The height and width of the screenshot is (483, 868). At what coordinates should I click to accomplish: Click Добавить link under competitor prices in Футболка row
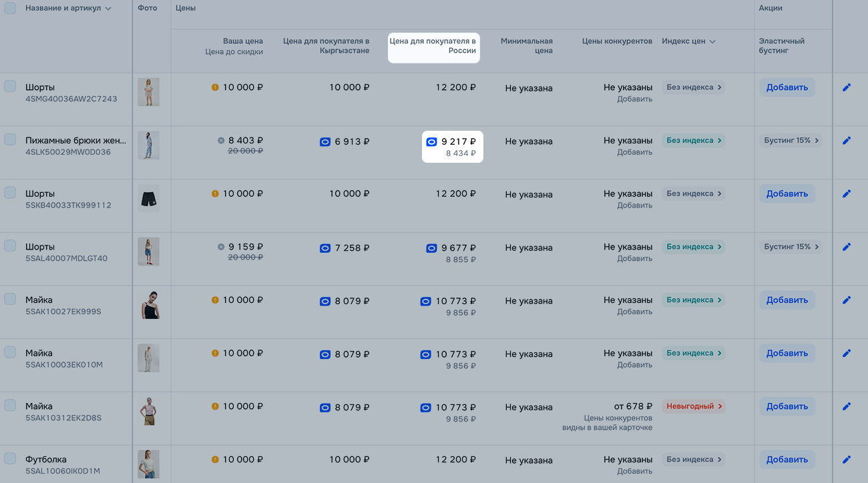634,471
